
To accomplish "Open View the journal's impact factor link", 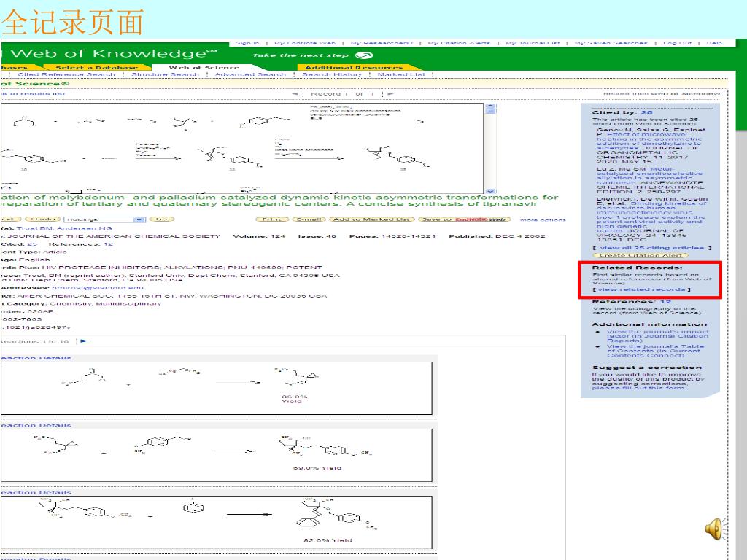I will click(x=658, y=335).
